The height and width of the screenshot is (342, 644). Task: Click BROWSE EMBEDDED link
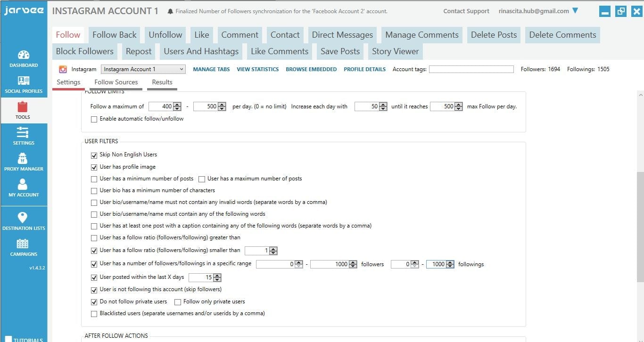point(311,69)
